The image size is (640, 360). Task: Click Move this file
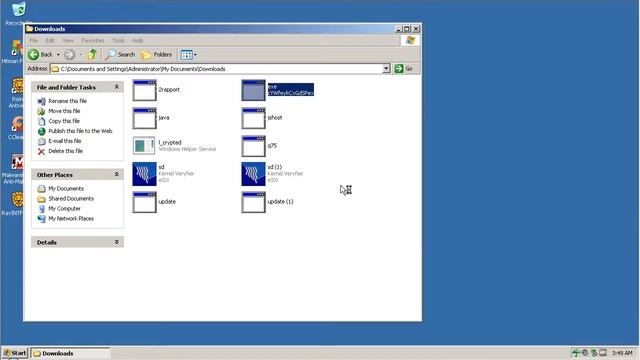tap(64, 111)
